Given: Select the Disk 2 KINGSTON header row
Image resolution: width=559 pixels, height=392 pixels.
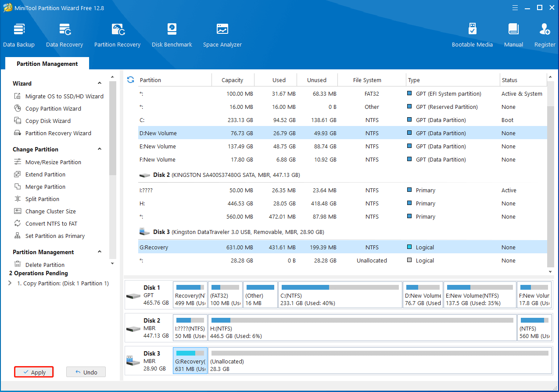Looking at the screenshot, I should tap(342, 175).
